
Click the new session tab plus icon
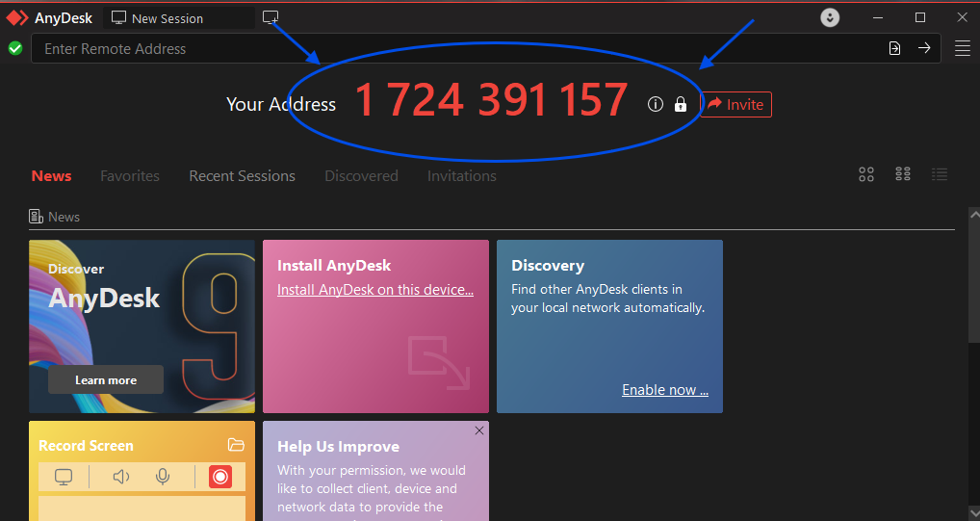point(271,17)
